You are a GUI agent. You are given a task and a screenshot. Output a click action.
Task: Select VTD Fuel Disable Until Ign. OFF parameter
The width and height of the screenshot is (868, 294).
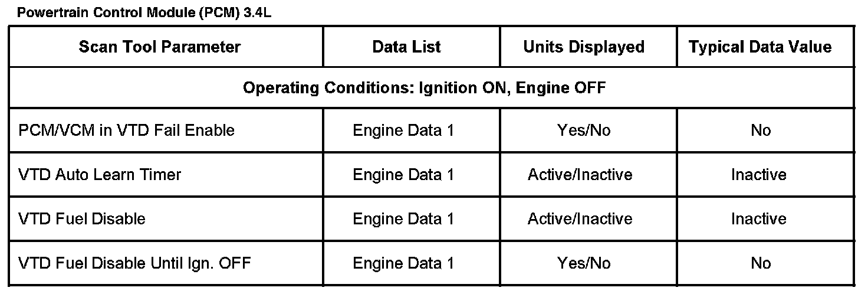(x=134, y=263)
